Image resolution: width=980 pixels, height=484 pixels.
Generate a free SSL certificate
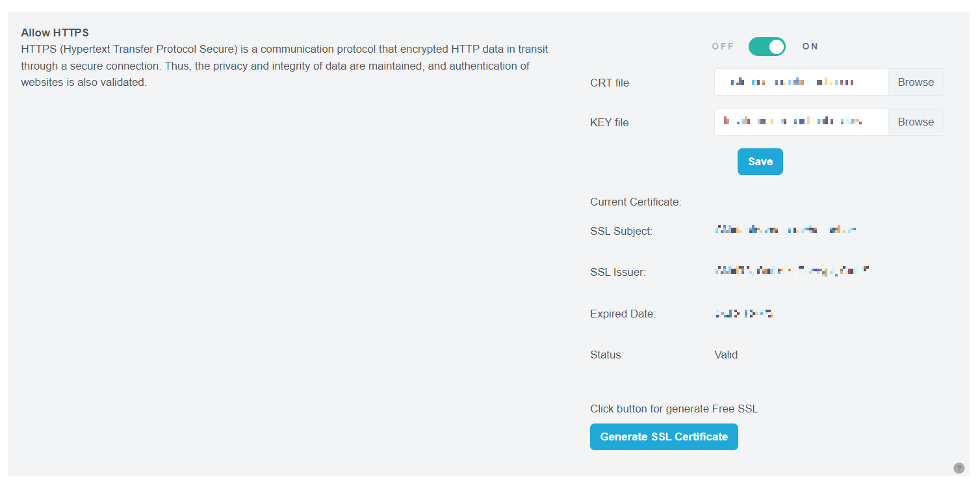pyautogui.click(x=664, y=437)
